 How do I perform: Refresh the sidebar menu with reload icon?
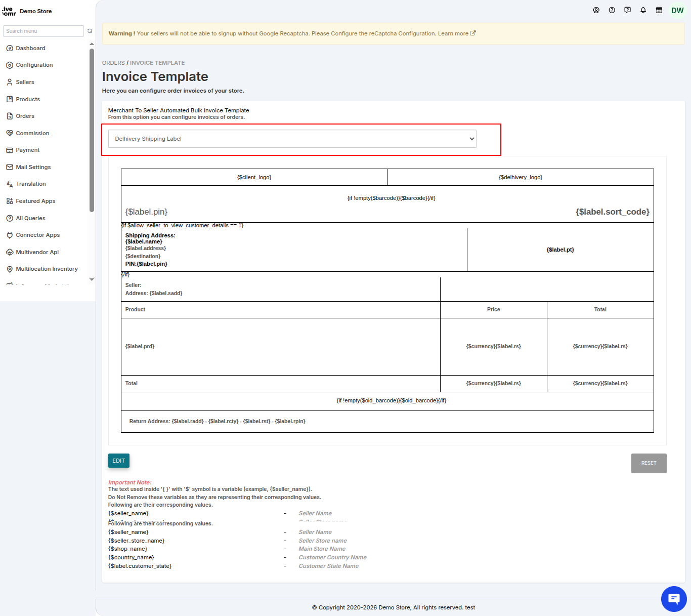point(90,31)
